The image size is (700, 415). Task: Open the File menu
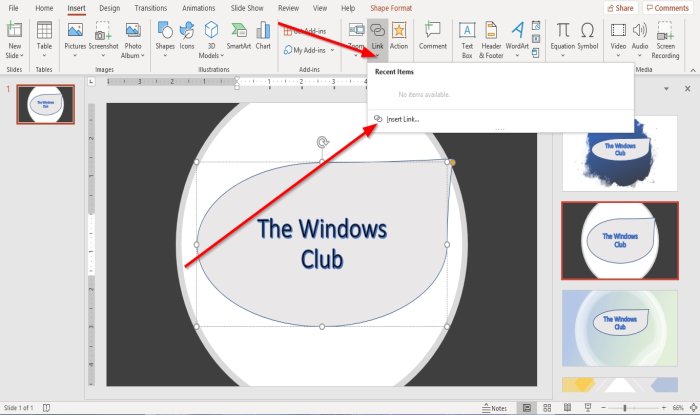pyautogui.click(x=13, y=8)
